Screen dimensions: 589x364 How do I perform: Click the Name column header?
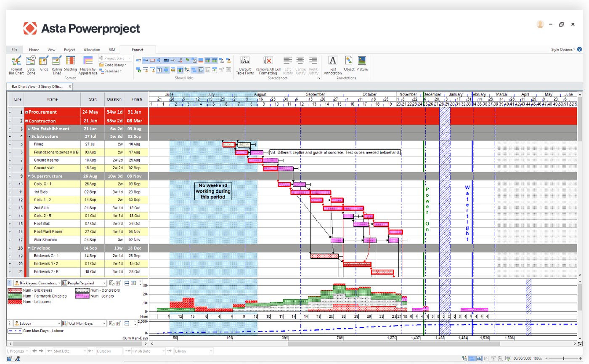[52, 99]
